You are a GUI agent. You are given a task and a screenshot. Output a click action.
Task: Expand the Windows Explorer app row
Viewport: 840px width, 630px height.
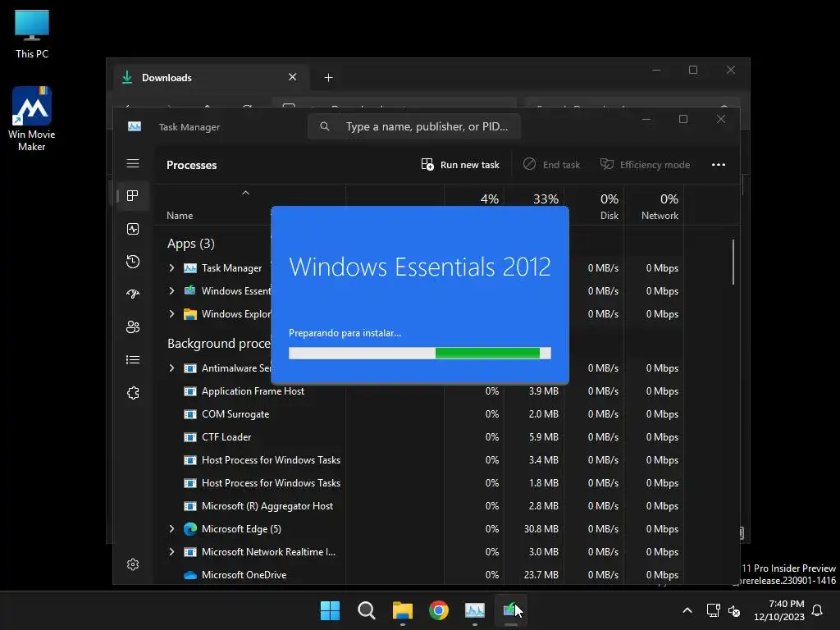pyautogui.click(x=171, y=314)
